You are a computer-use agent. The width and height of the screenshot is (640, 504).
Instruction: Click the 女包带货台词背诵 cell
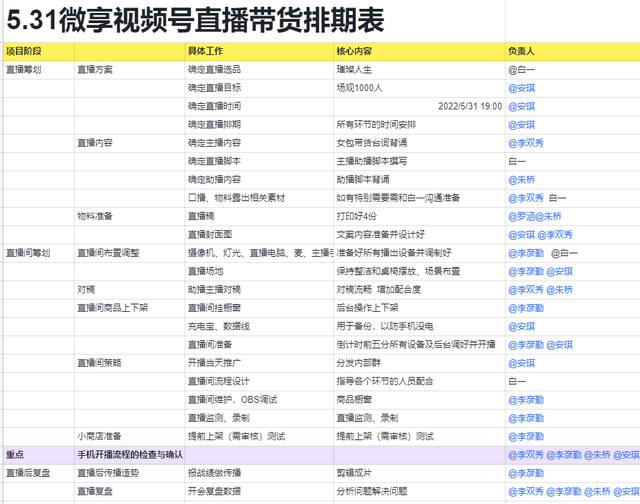pyautogui.click(x=419, y=143)
